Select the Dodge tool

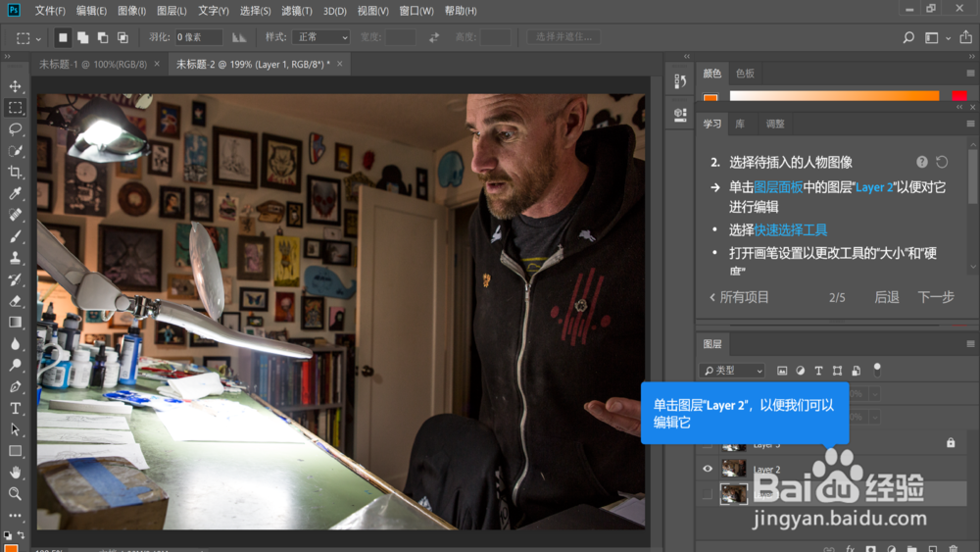[15, 365]
